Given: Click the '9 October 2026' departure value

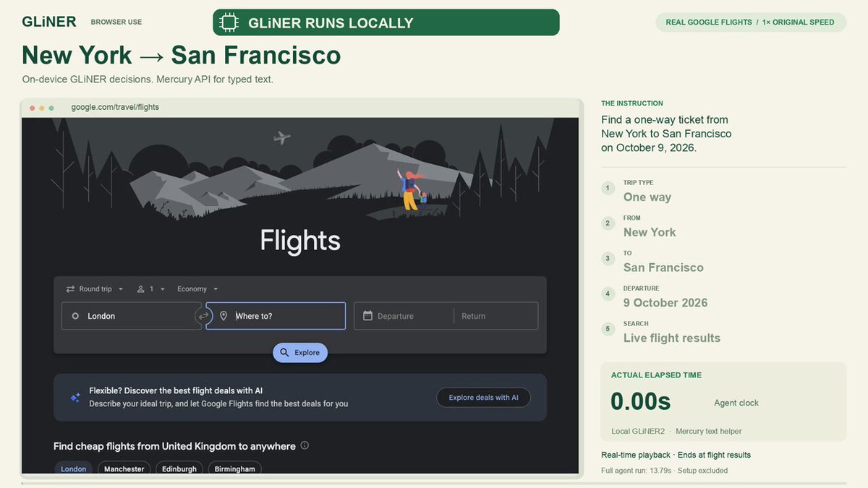Looking at the screenshot, I should click(x=665, y=303).
